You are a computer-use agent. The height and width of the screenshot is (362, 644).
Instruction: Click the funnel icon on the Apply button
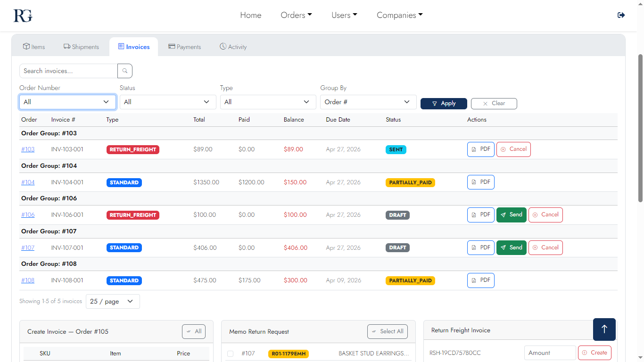click(434, 103)
